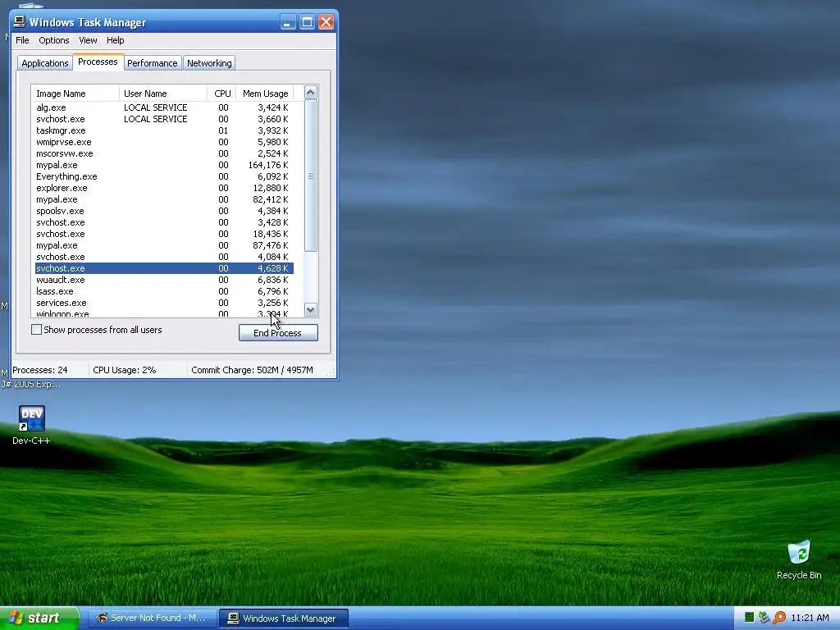Select the wuauclt.exe process
This screenshot has height=630, width=840.
164,280
